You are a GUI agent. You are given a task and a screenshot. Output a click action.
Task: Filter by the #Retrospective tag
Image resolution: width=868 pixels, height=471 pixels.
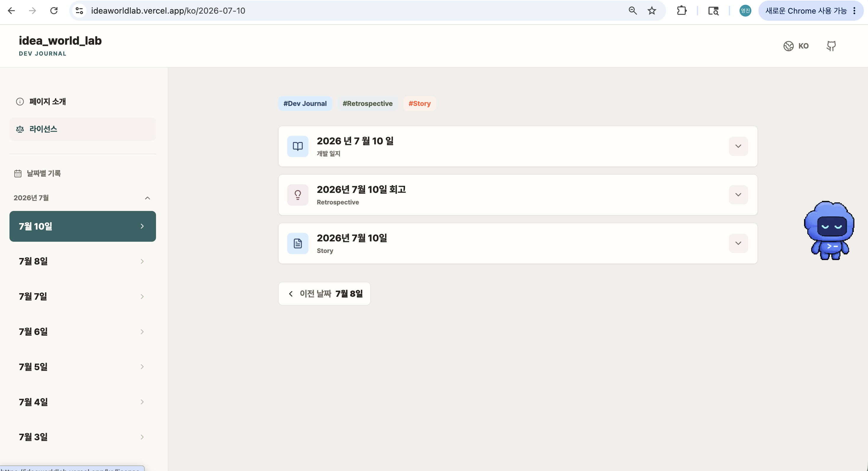point(367,104)
